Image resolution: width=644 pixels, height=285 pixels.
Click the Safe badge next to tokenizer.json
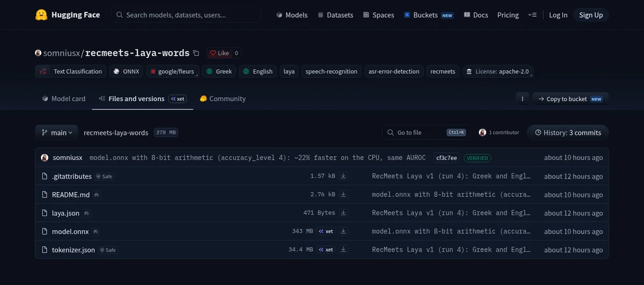click(107, 250)
